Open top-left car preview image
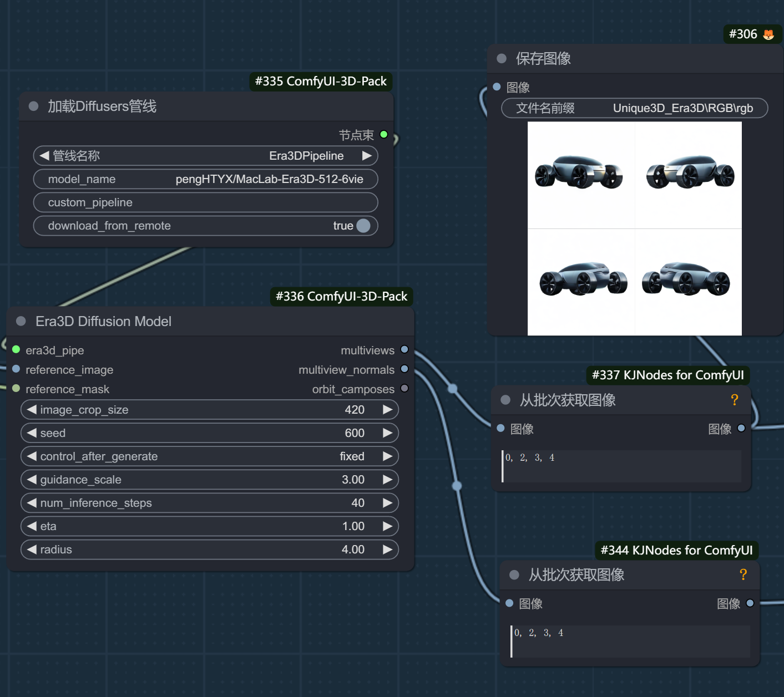This screenshot has width=784, height=697. coord(581,175)
